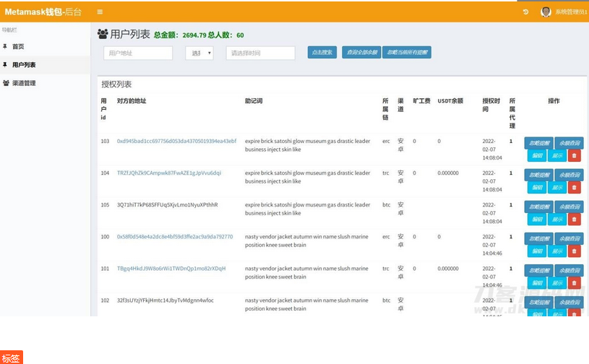Click the mnemonic text in row 100
The image size is (589, 364).
click(306, 241)
